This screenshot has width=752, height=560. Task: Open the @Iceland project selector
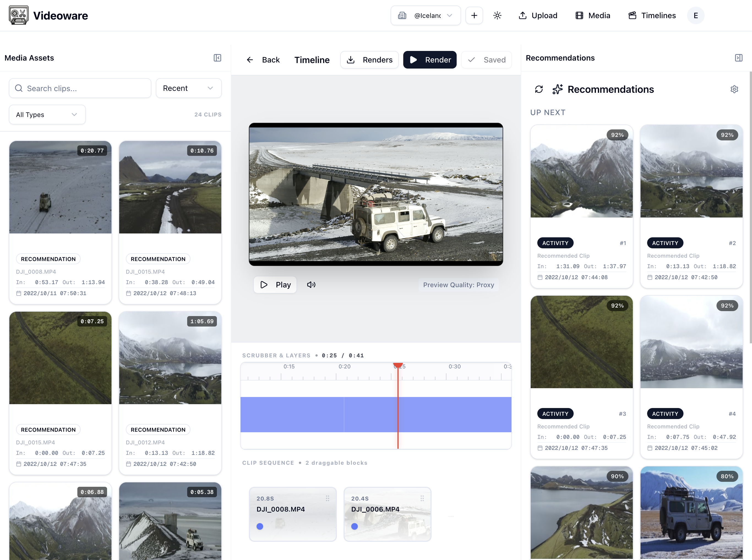[426, 15]
